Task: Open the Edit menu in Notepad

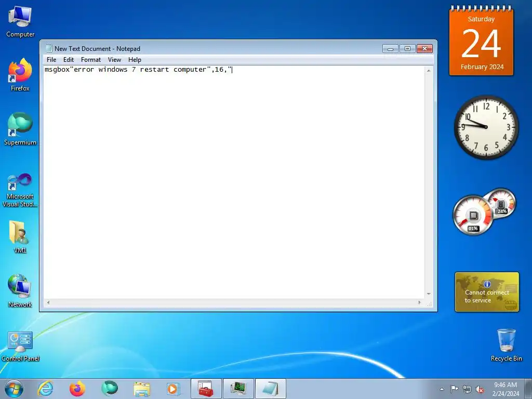Action: [x=69, y=60]
